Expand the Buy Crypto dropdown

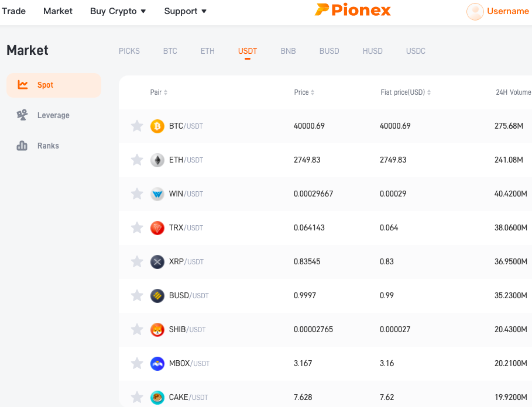[x=118, y=11]
